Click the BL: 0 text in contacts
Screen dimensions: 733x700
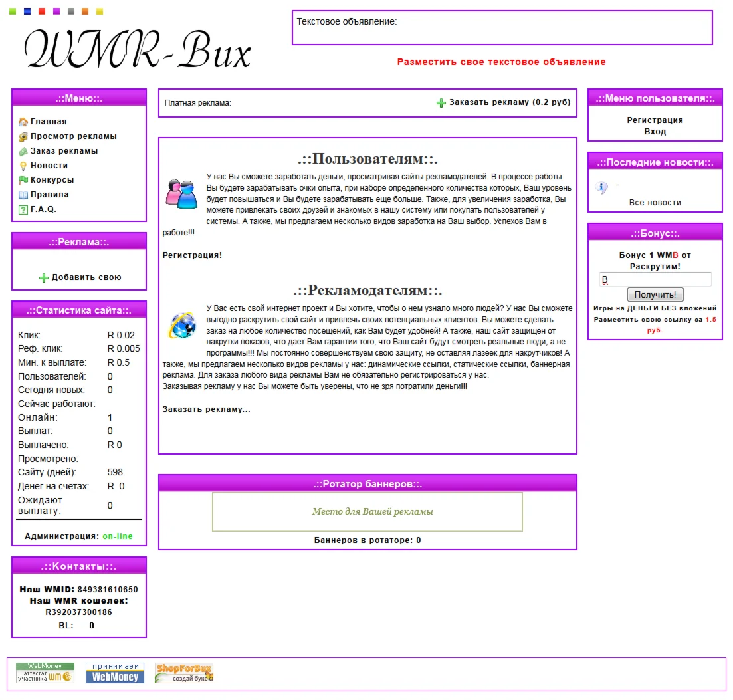coord(76,625)
